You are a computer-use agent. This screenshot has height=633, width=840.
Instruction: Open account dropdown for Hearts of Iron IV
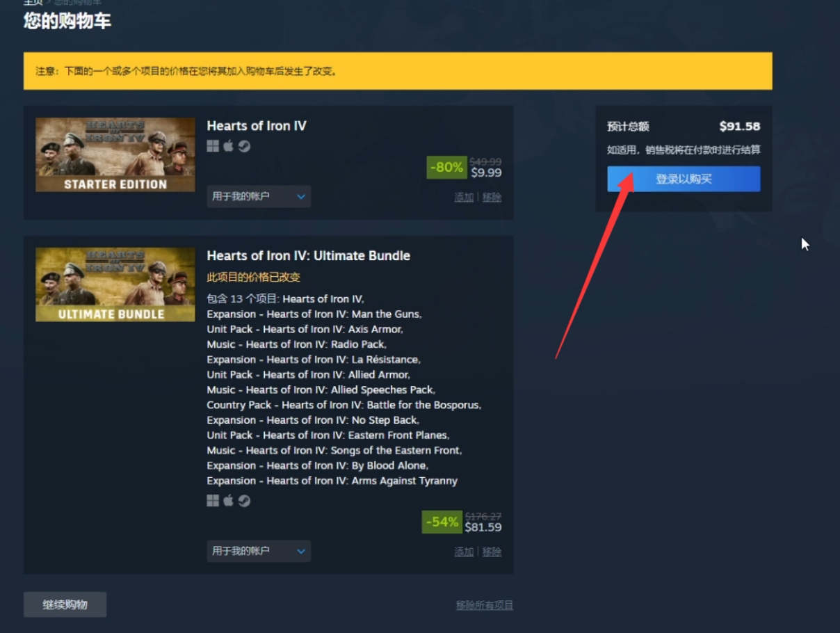pyautogui.click(x=259, y=196)
